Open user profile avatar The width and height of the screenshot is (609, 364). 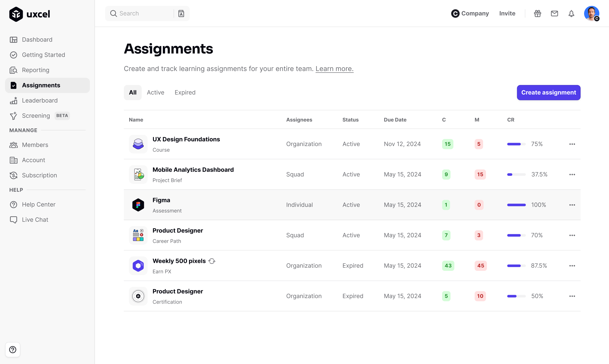point(591,13)
